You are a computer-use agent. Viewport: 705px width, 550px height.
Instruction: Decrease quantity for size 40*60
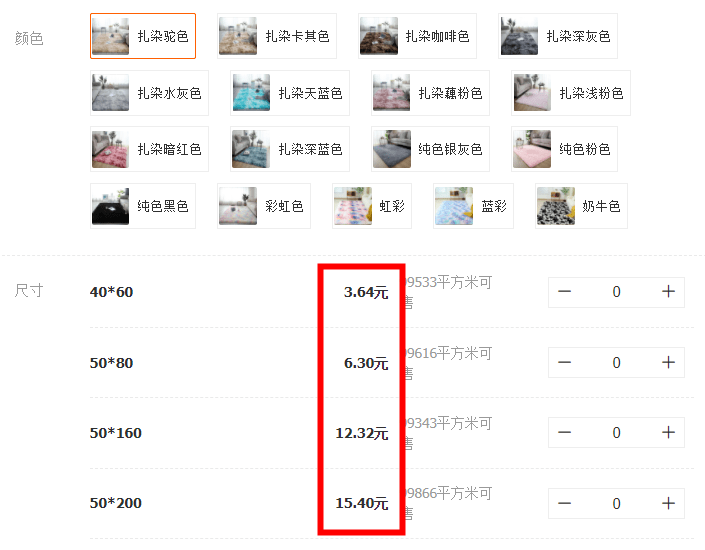[564, 291]
